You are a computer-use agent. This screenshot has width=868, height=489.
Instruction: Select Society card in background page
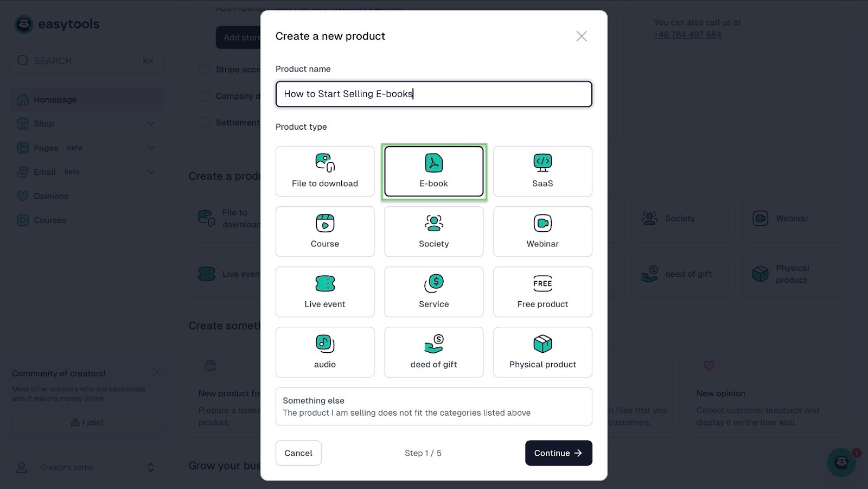click(x=683, y=218)
